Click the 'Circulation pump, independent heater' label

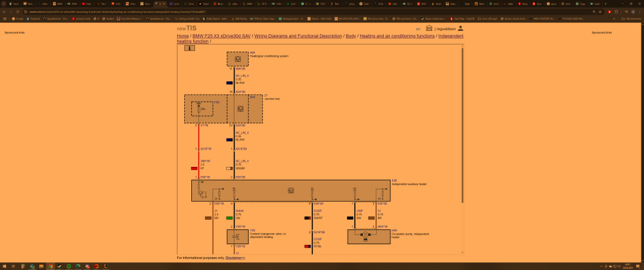[x=411, y=235]
